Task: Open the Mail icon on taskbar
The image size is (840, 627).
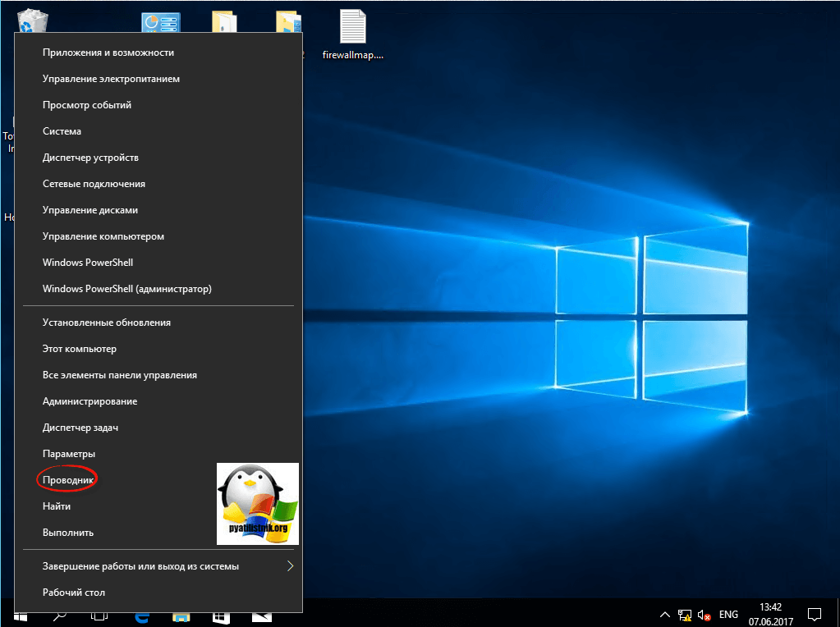Action: (261, 617)
